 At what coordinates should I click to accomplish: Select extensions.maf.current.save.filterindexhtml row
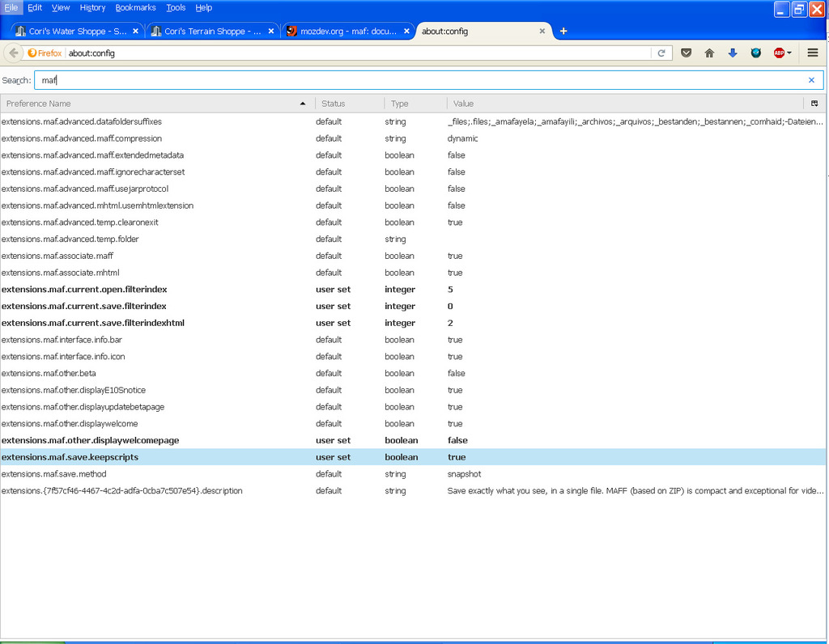[413, 323]
